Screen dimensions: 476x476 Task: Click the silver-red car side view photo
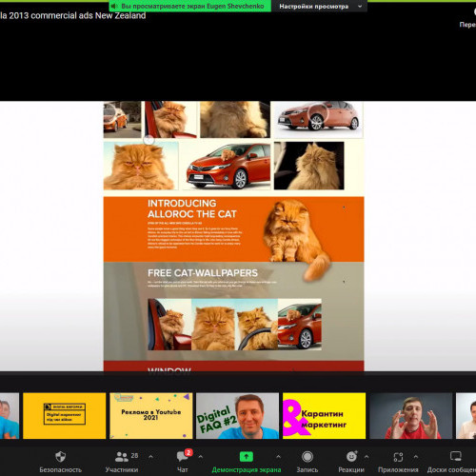click(318, 120)
